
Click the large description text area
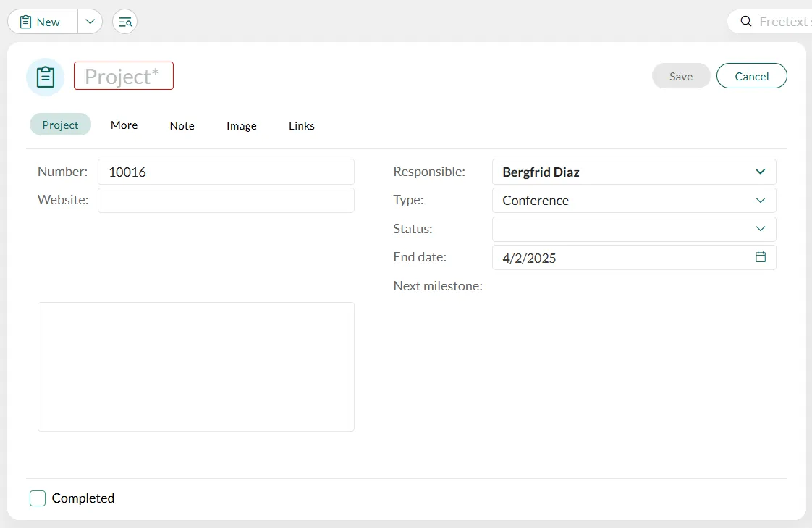(x=195, y=366)
